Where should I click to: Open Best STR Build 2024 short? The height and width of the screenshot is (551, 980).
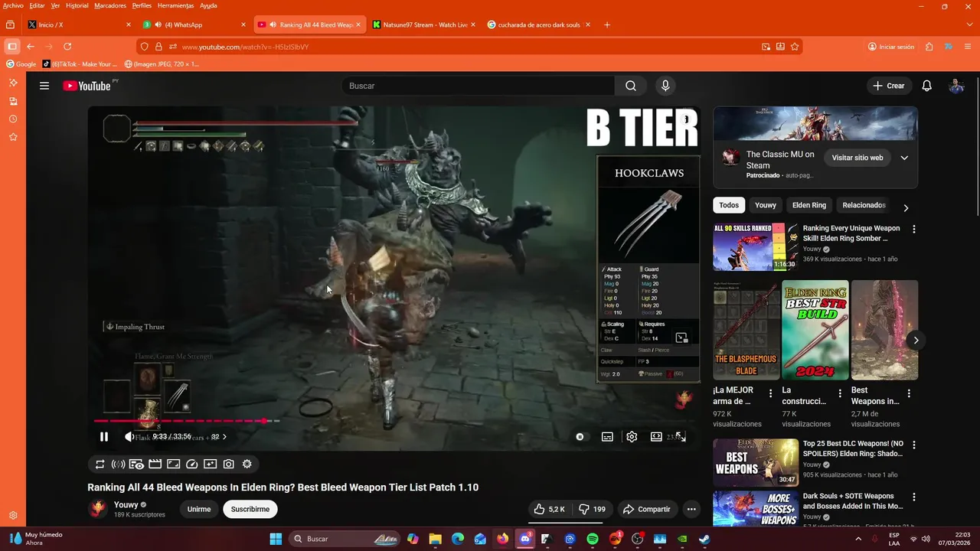(815, 330)
